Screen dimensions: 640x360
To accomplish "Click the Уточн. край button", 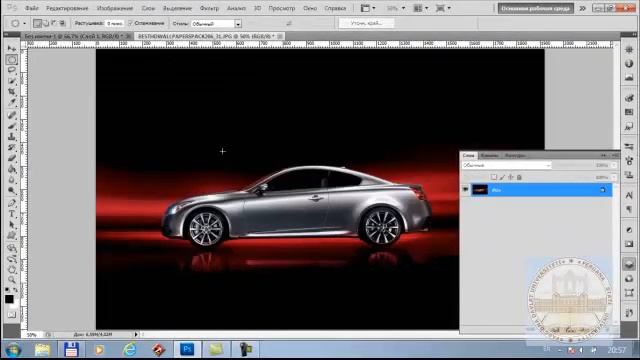I will 367,23.
